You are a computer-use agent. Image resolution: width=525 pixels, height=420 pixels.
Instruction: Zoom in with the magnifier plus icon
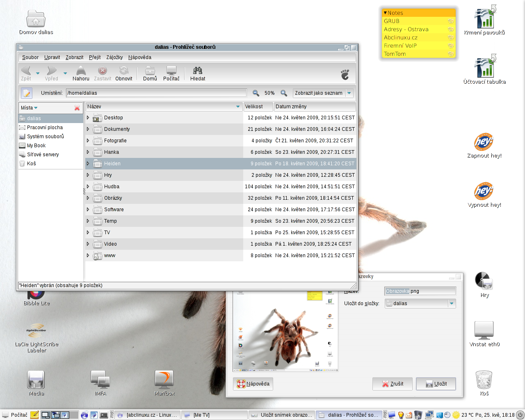[x=284, y=93]
